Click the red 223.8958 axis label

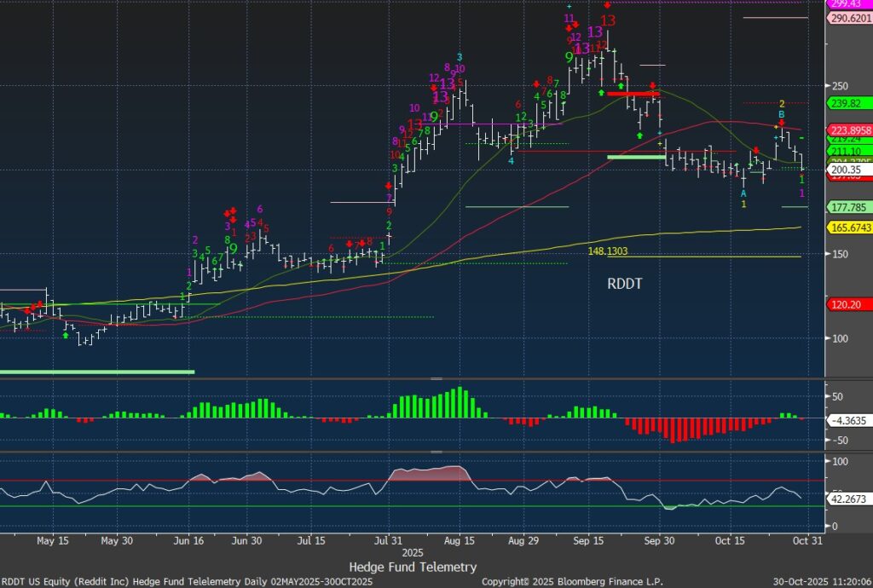point(849,130)
